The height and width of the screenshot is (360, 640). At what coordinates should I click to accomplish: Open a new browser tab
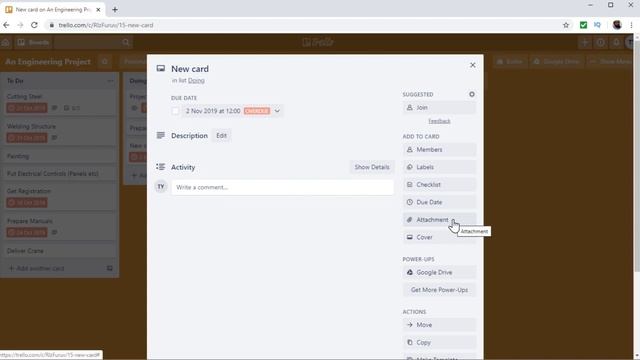tap(115, 9)
